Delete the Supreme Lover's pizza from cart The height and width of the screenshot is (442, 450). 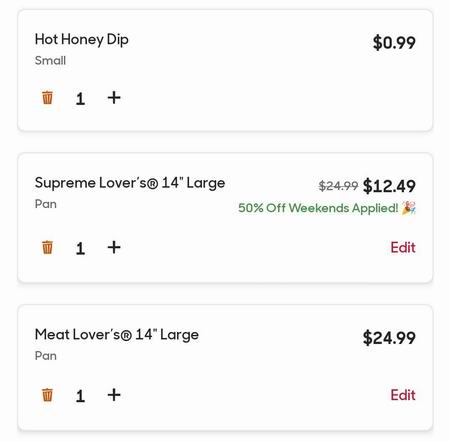47,247
